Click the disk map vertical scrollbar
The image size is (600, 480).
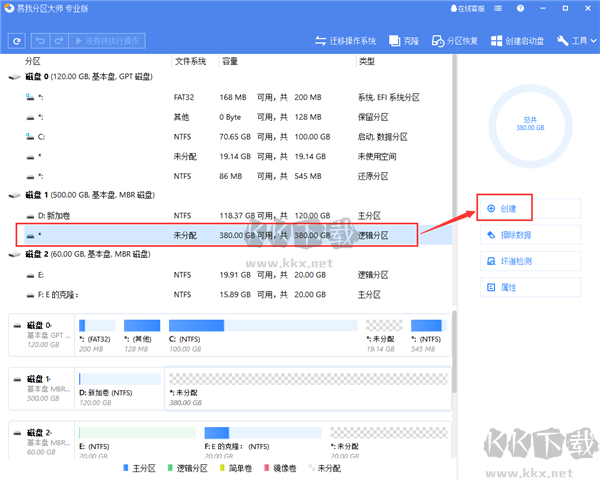click(454, 351)
